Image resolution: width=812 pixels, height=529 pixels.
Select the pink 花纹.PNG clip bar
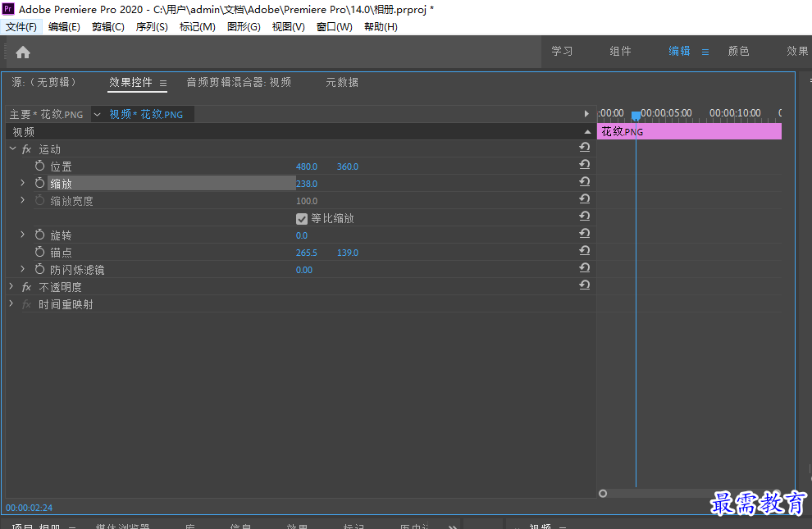pyautogui.click(x=689, y=131)
